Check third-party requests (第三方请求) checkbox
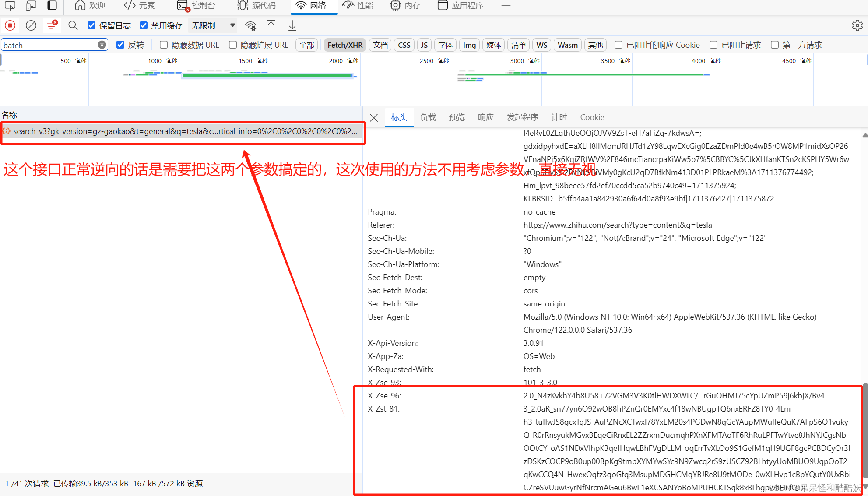This screenshot has height=496, width=868. (x=775, y=45)
